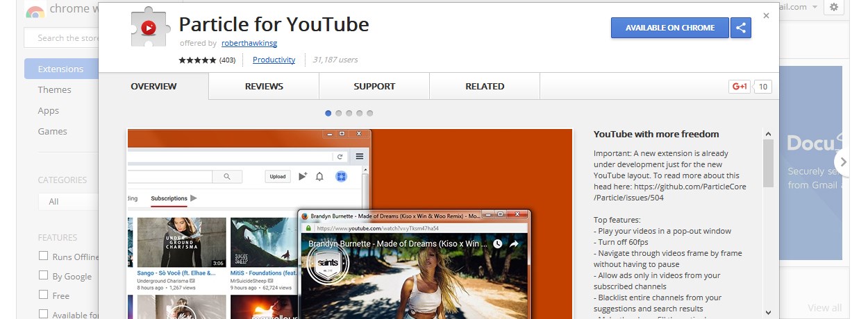Open the Productivity category link

(x=274, y=60)
